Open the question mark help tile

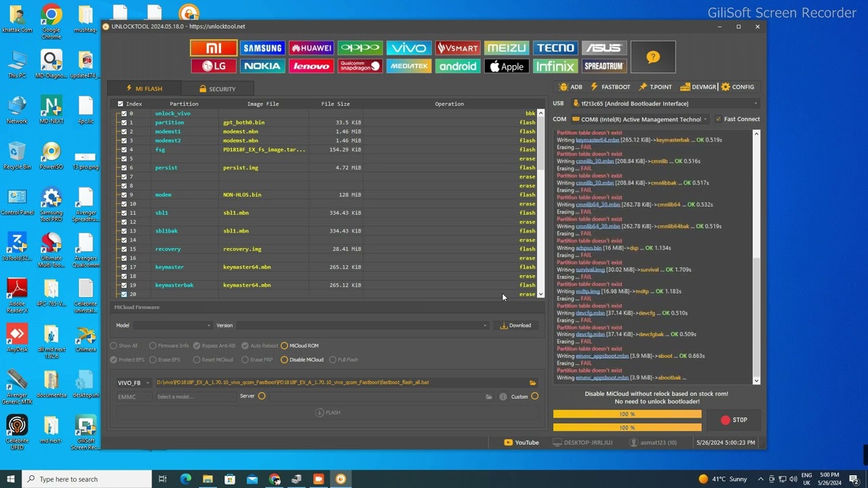[652, 57]
